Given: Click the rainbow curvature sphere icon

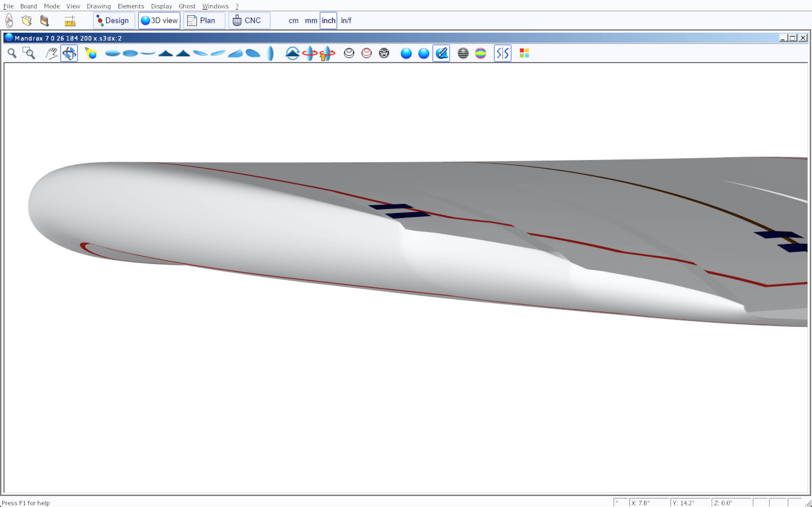Looking at the screenshot, I should click(480, 53).
